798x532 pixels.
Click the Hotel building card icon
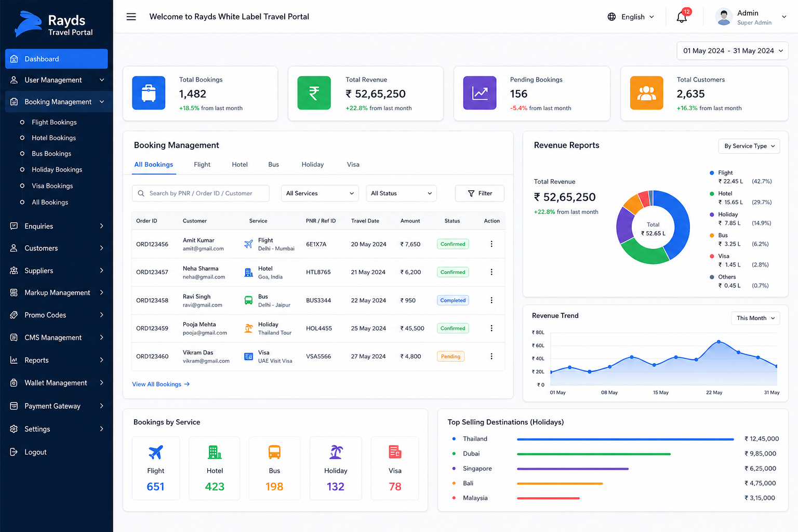pyautogui.click(x=215, y=453)
